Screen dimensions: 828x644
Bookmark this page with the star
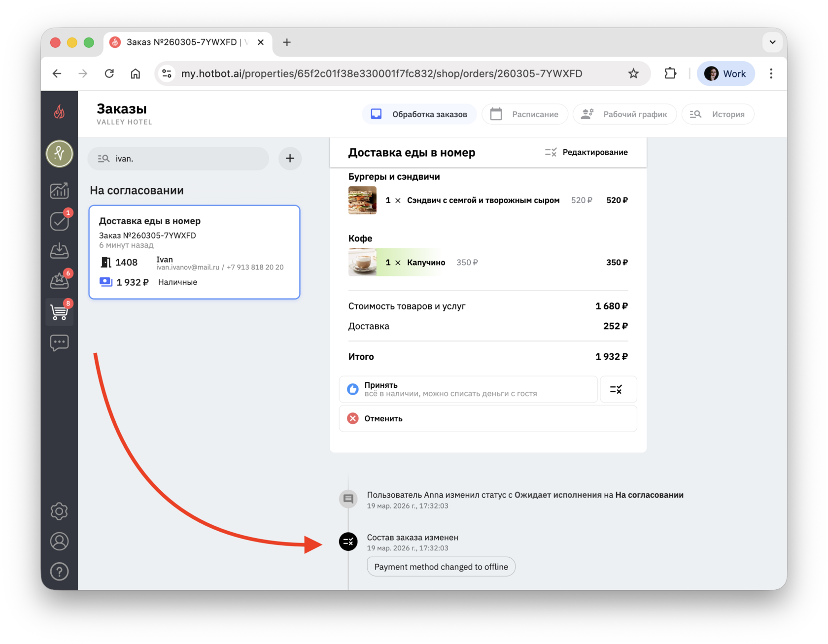[x=633, y=74]
